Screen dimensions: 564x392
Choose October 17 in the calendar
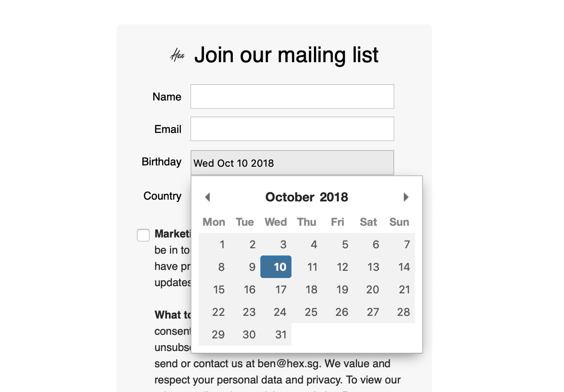(276, 289)
